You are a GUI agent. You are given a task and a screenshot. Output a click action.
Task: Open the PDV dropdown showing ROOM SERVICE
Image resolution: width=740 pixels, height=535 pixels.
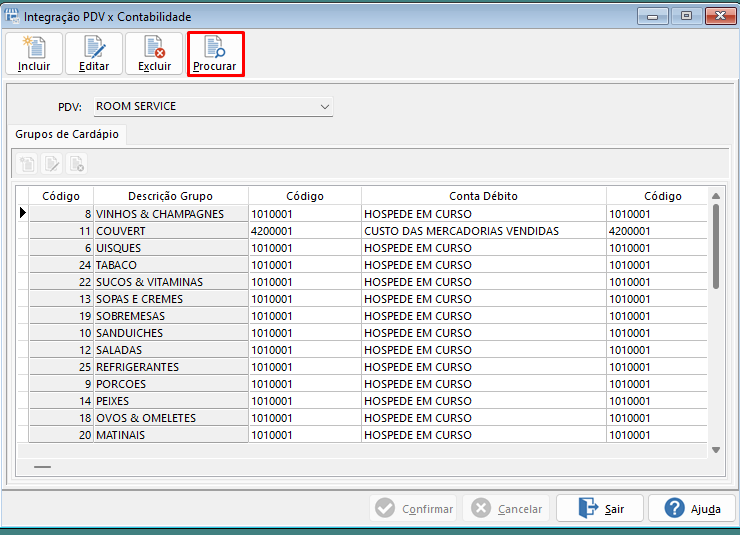tap(213, 107)
